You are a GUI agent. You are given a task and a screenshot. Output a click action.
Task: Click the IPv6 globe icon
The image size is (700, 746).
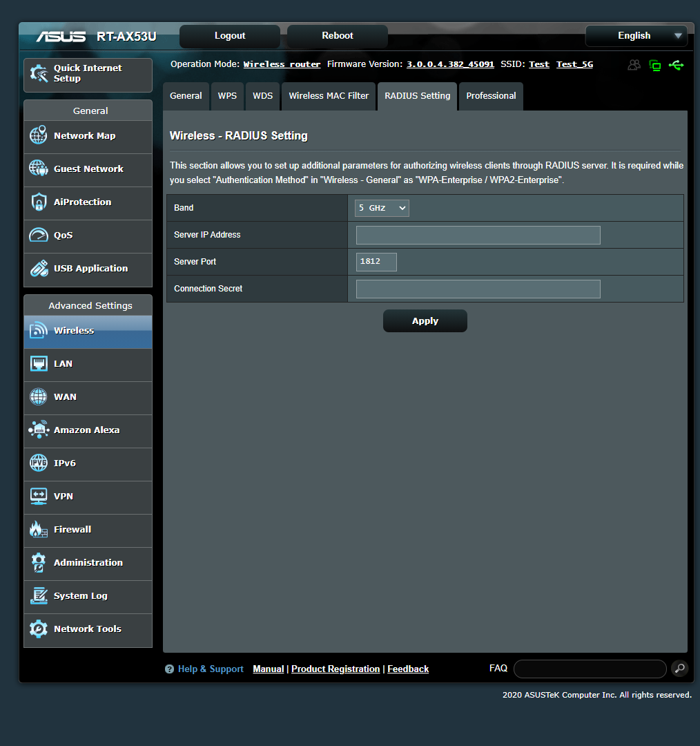(39, 462)
